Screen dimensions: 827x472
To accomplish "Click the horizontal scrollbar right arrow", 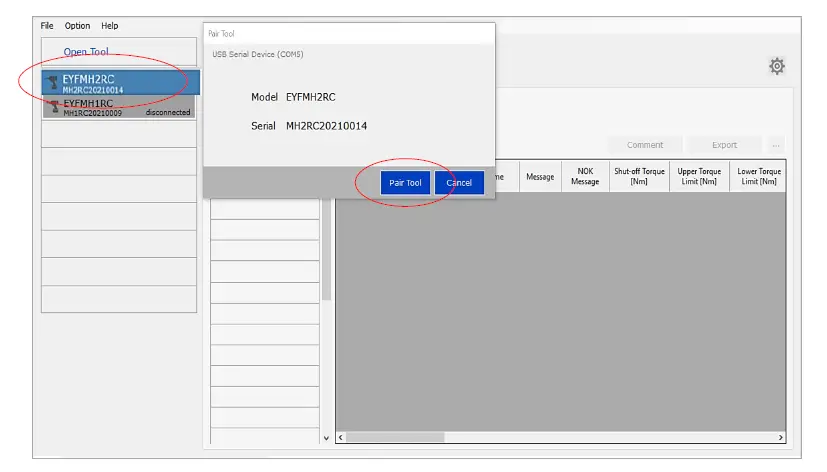I will (781, 438).
